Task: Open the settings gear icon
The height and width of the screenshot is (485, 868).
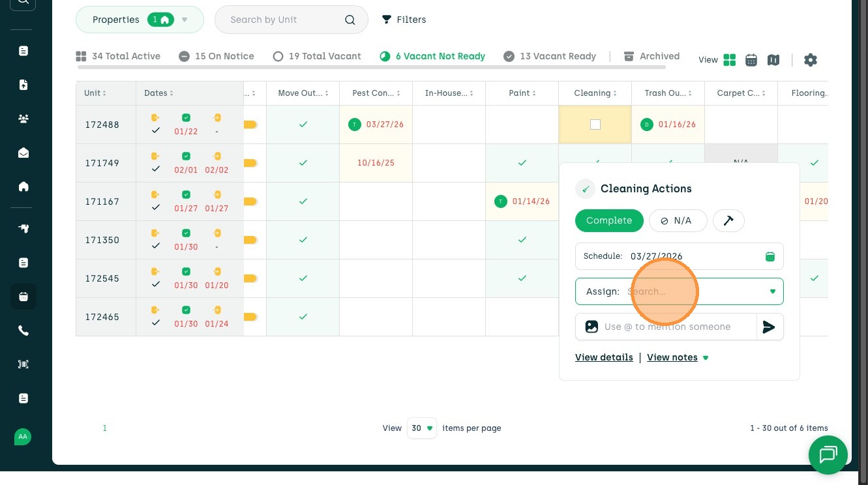Action: click(x=810, y=60)
